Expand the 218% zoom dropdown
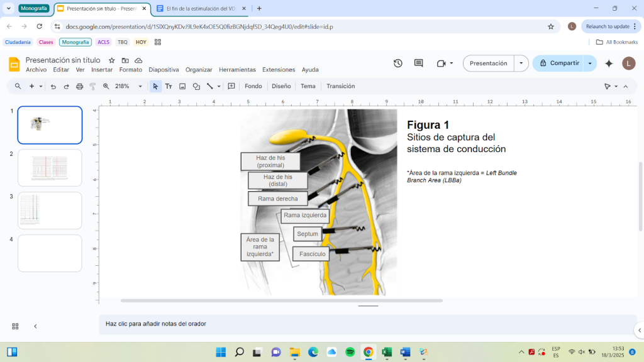The image size is (644, 362). pos(140,87)
